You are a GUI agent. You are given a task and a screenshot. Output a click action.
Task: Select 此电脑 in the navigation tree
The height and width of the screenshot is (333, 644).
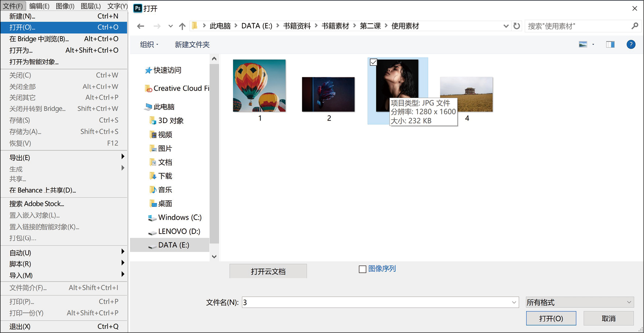click(160, 107)
